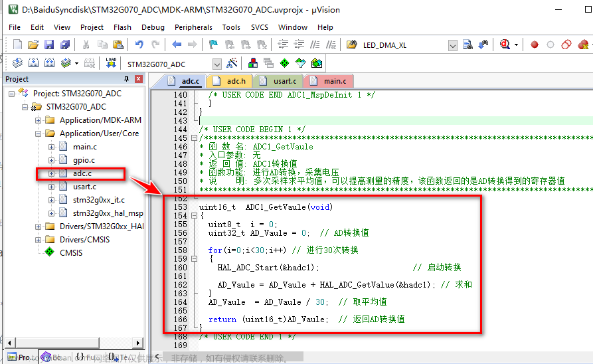Open the find text LED_DMA_XL dropdown arrow
Viewport: 593px width, 364px height.
pos(452,45)
